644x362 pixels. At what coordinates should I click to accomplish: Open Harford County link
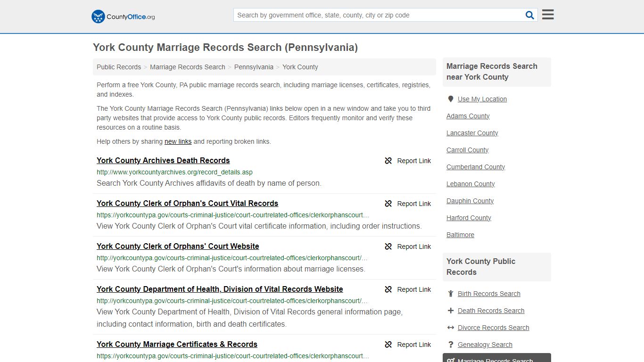469,218
